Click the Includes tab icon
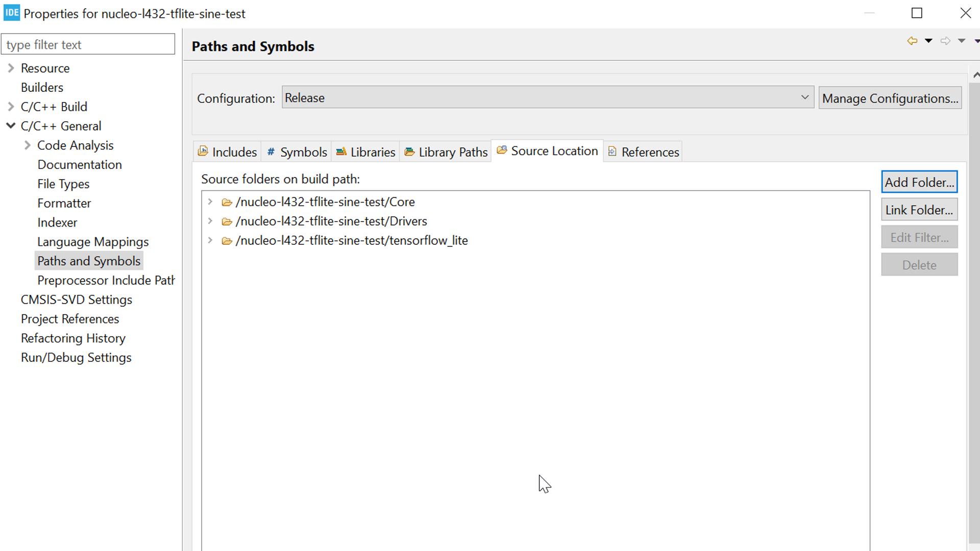 pos(204,152)
